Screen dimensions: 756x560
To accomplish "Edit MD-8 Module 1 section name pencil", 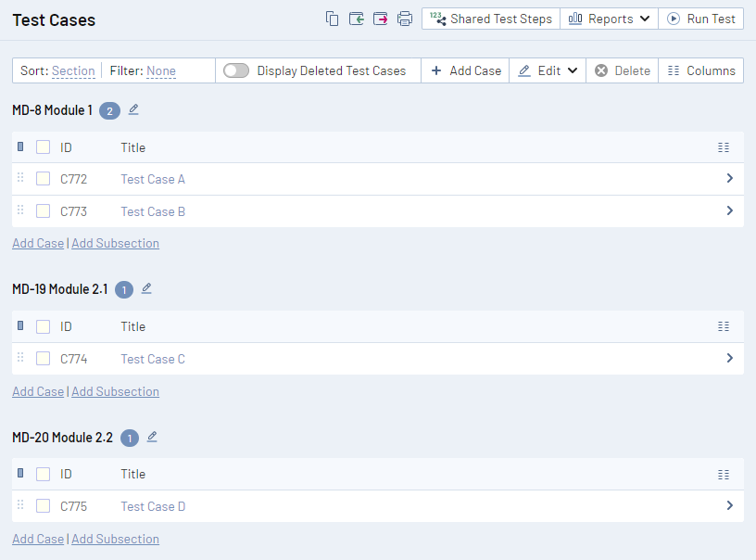I will tap(133, 109).
